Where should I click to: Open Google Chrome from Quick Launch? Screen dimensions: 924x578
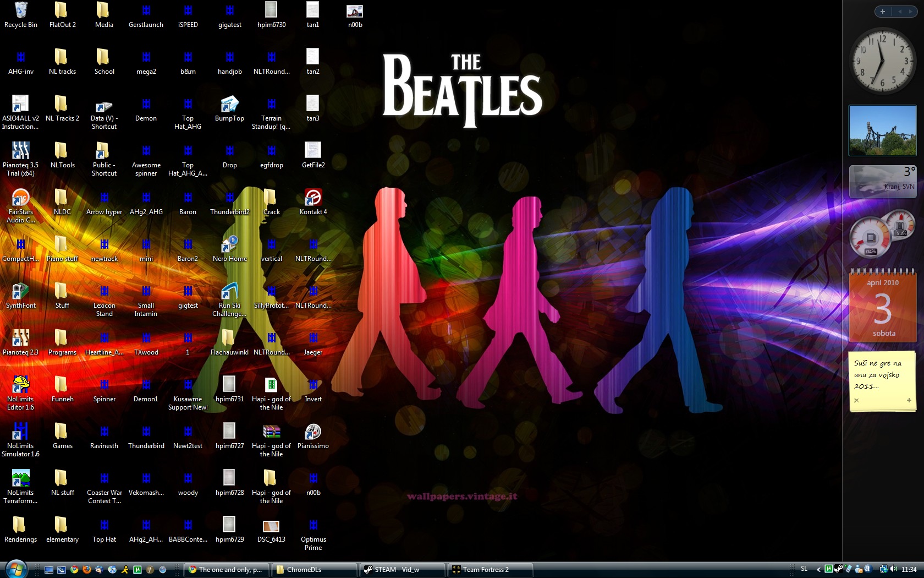pyautogui.click(x=74, y=570)
